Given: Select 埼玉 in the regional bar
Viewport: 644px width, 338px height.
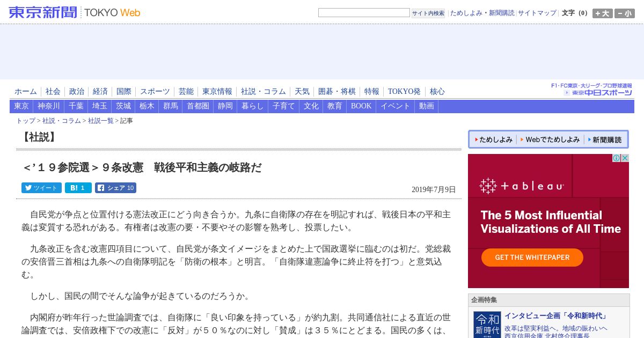Looking at the screenshot, I should click(x=100, y=106).
